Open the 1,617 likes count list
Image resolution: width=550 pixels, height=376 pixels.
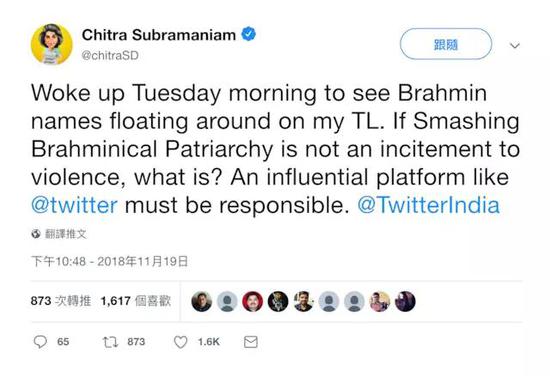point(136,301)
